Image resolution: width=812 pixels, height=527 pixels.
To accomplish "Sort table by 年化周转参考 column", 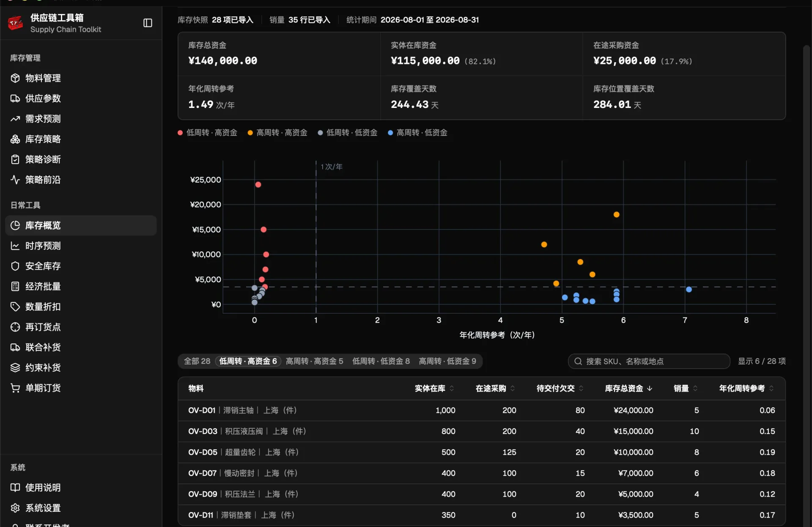I will (x=746, y=389).
